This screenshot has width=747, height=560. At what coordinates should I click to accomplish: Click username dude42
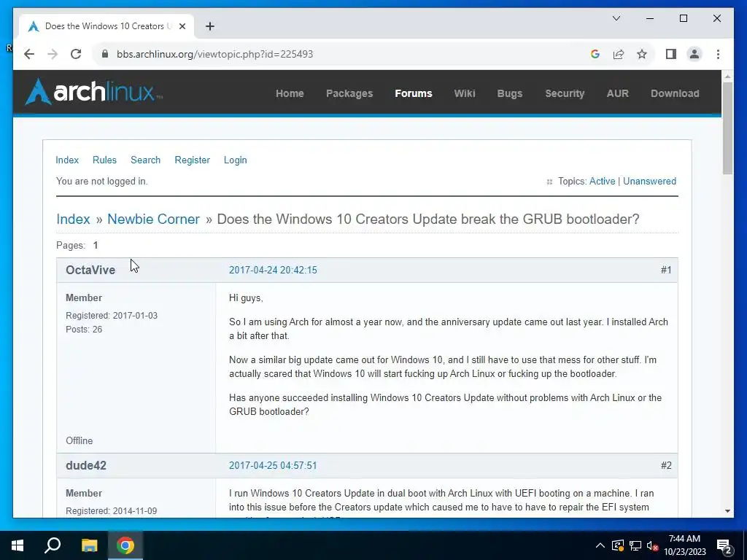click(x=86, y=465)
